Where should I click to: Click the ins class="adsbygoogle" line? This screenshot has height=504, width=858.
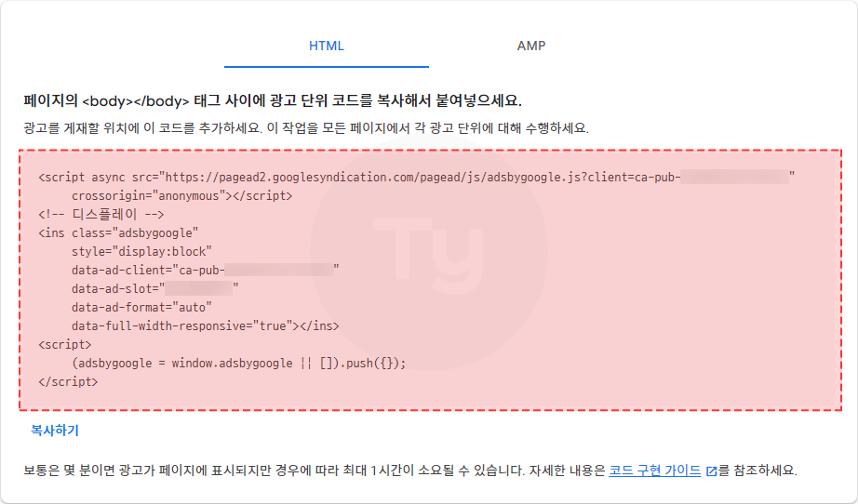click(118, 232)
